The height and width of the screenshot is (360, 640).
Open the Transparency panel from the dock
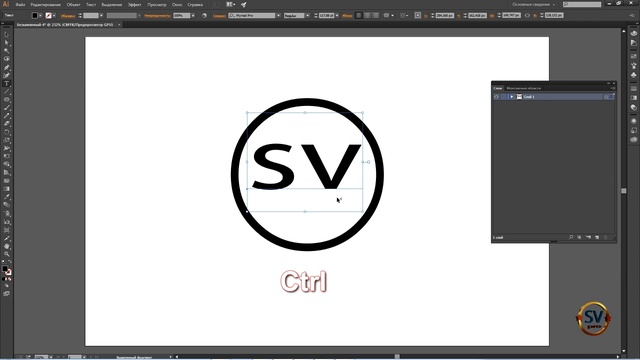[633, 108]
